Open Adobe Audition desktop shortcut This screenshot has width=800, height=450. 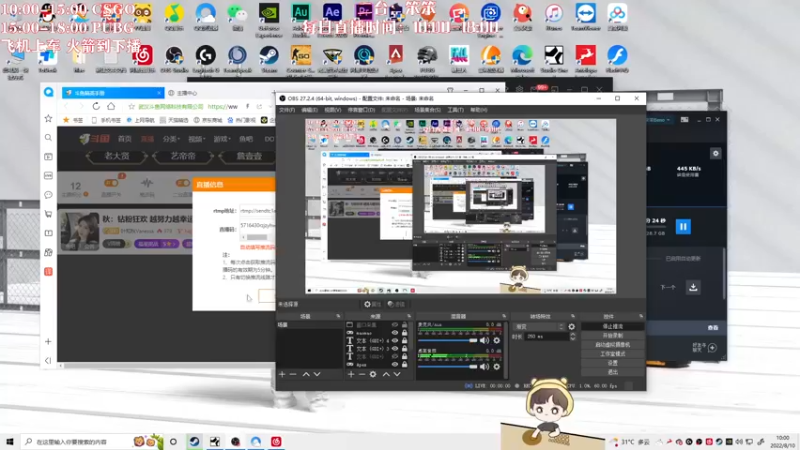pyautogui.click(x=301, y=14)
